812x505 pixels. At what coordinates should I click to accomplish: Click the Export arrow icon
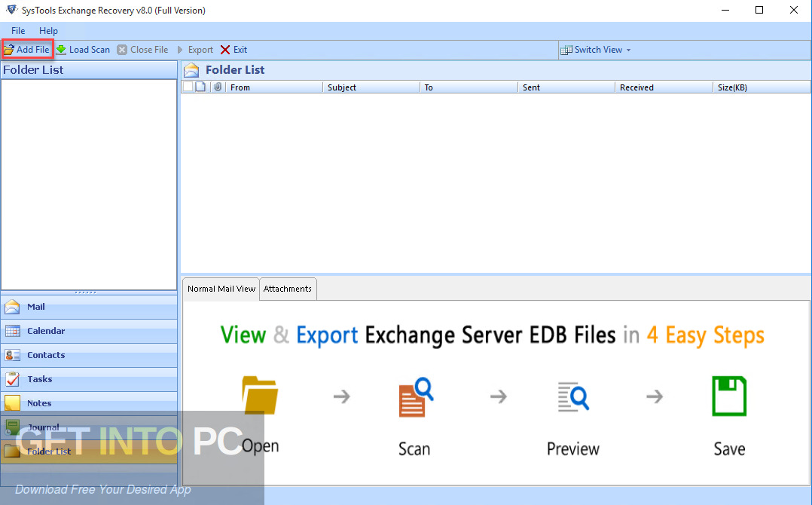(x=180, y=50)
